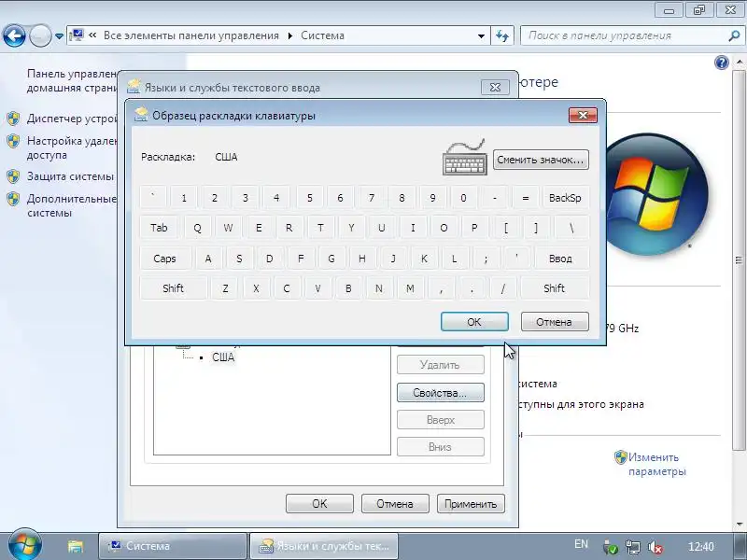Image resolution: width=747 pixels, height=560 pixels.
Task: Click the search magnifier icon
Action: (734, 35)
